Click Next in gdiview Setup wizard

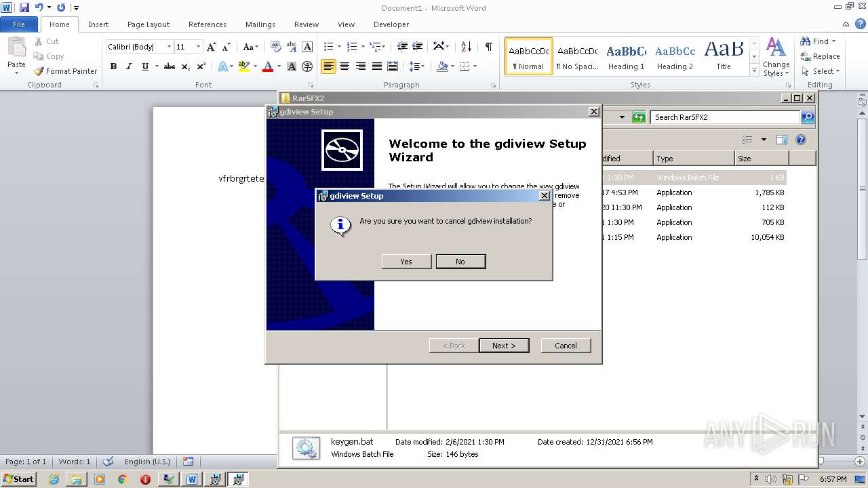tap(504, 346)
